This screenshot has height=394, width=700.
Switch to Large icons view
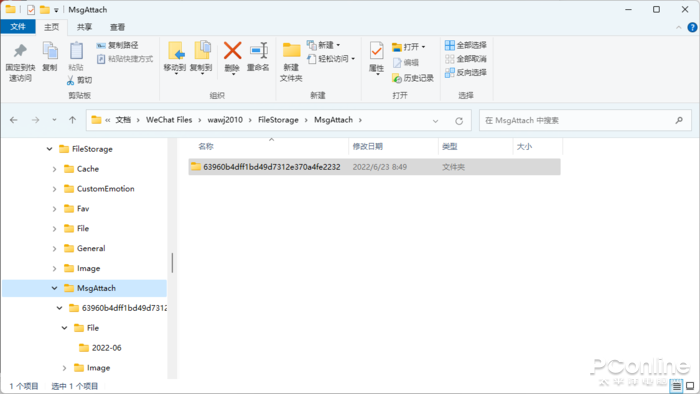click(690, 386)
